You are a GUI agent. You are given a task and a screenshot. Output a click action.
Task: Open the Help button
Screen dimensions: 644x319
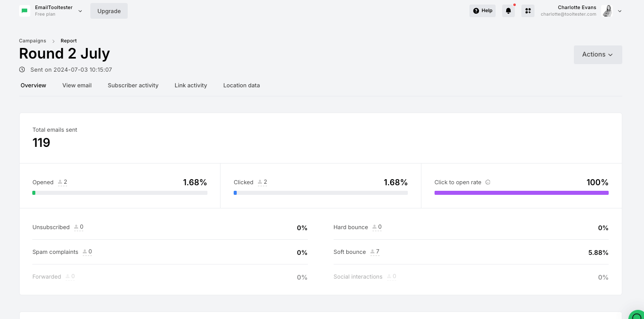point(482,11)
